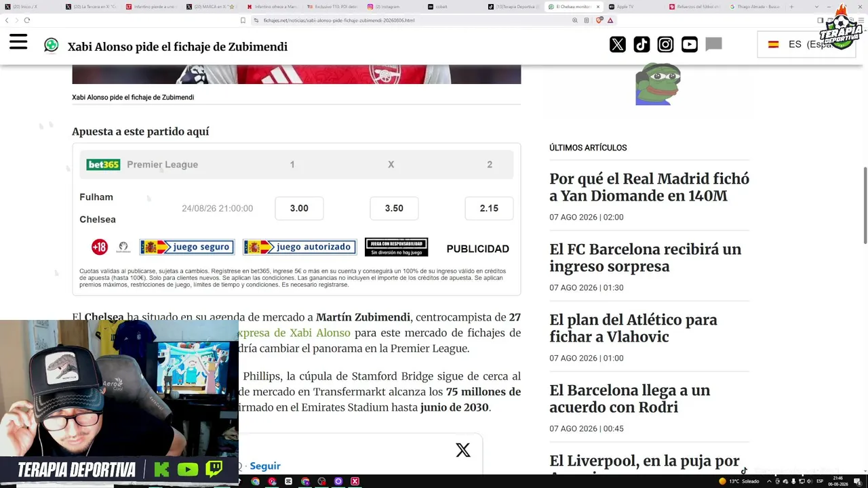Select odds 2.15 for Chelsea win
Viewport: 868px width, 488px height.
(x=489, y=208)
